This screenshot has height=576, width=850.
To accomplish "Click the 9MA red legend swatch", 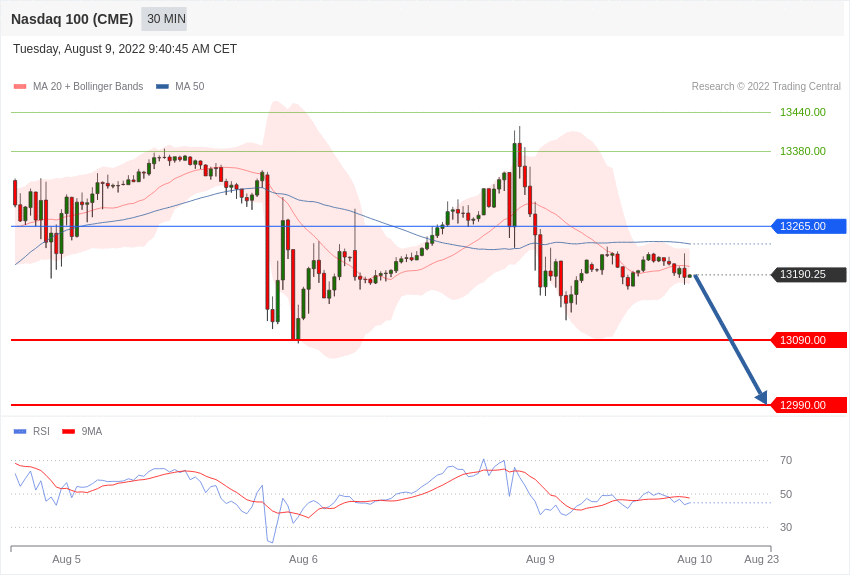I will click(69, 432).
